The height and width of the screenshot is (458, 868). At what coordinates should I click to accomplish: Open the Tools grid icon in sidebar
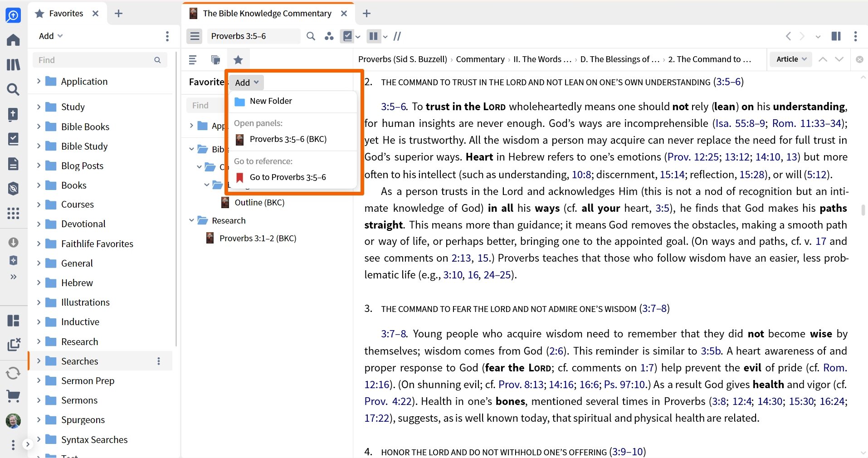point(13,213)
